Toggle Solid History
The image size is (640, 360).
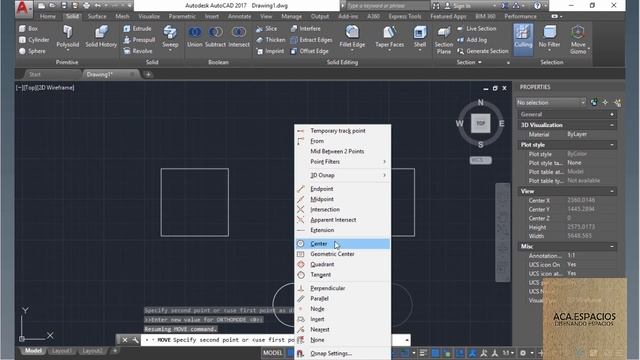101,37
